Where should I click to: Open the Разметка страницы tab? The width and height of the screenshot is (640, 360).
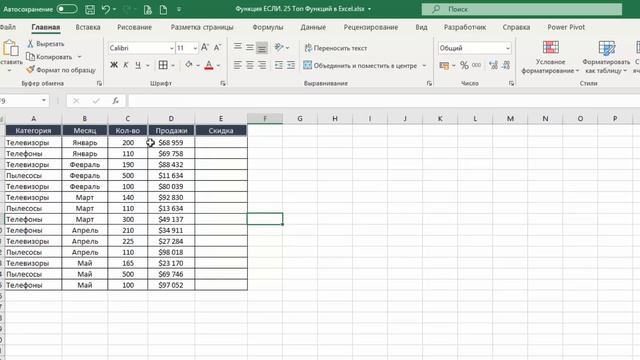tap(202, 27)
